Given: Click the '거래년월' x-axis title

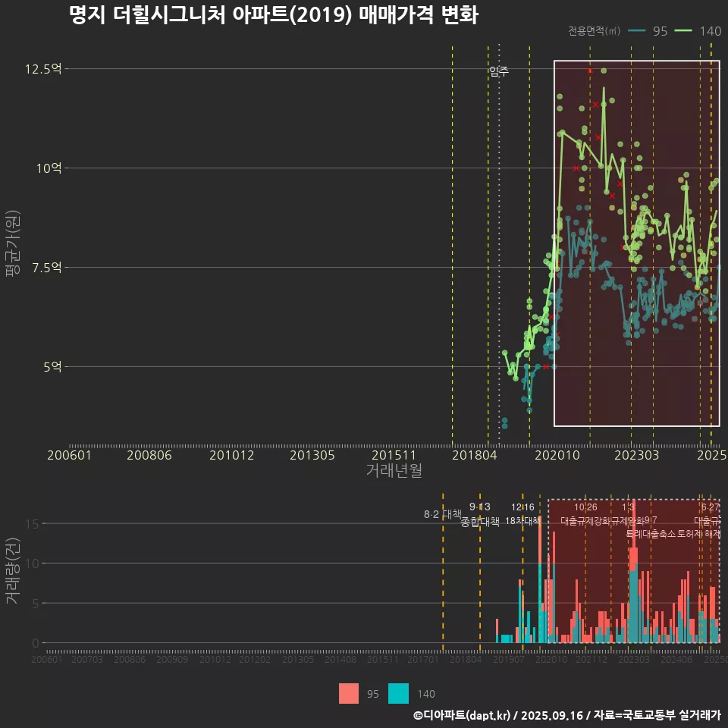Looking at the screenshot, I should click(x=394, y=470).
